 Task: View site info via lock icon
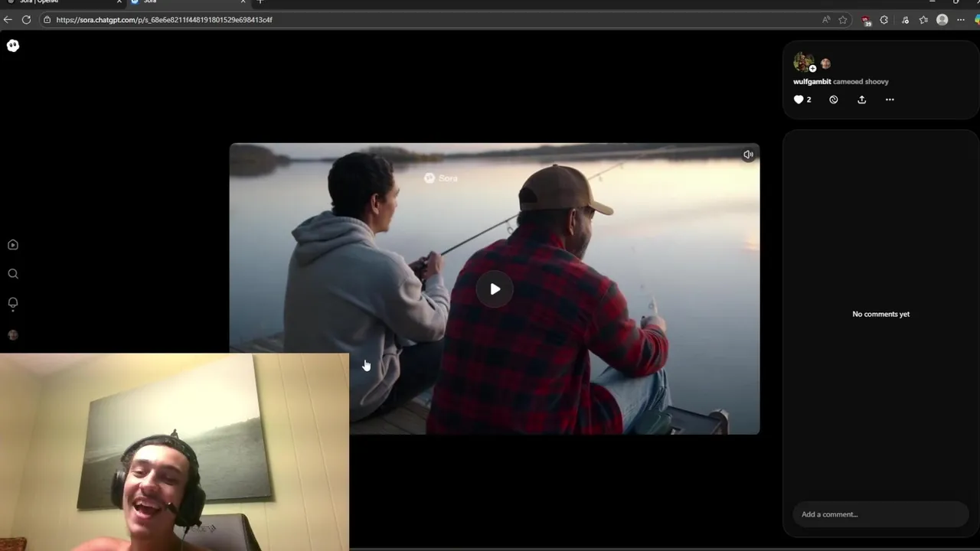[x=47, y=20]
